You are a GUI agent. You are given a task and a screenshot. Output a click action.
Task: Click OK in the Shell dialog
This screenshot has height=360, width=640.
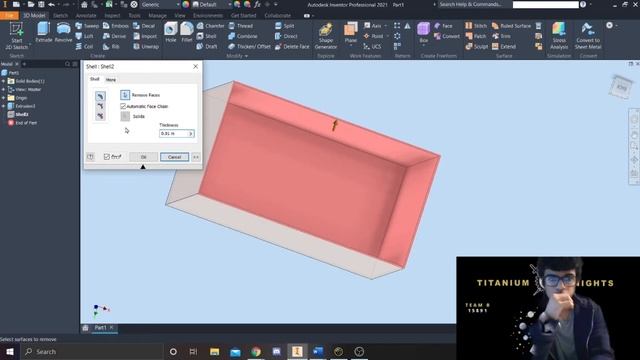(x=143, y=157)
